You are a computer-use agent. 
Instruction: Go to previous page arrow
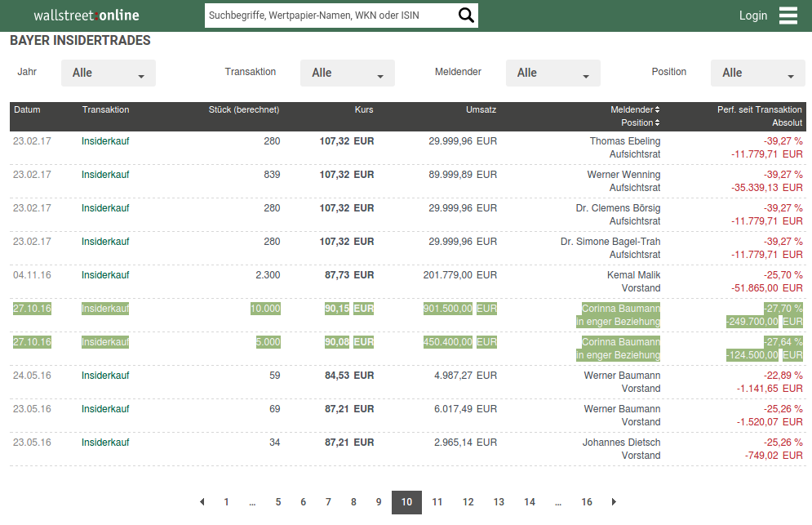(202, 501)
